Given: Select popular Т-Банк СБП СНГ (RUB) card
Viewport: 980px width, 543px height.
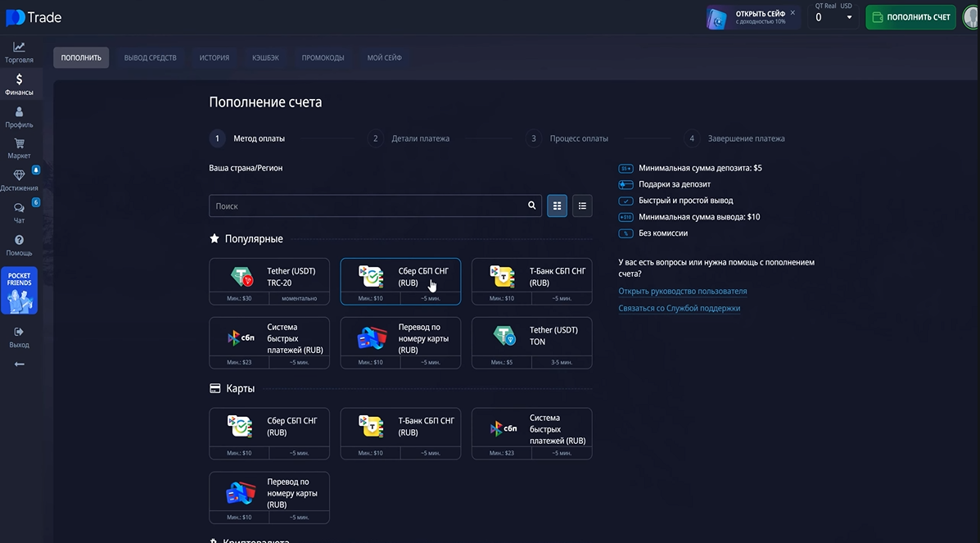Looking at the screenshot, I should point(532,282).
